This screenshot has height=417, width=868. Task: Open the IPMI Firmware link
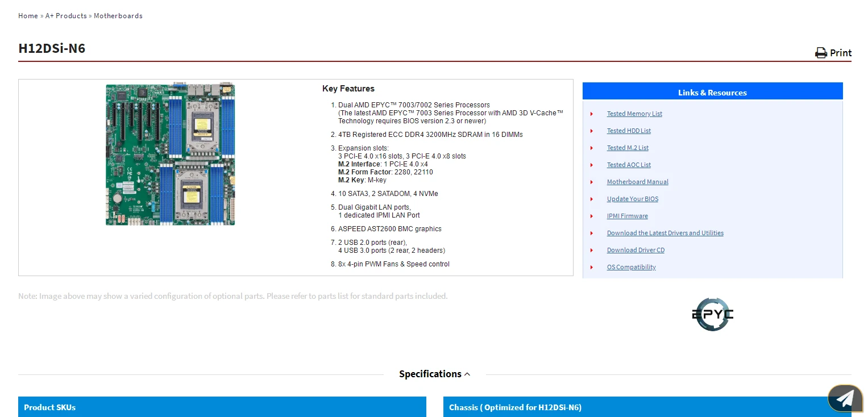click(x=628, y=216)
